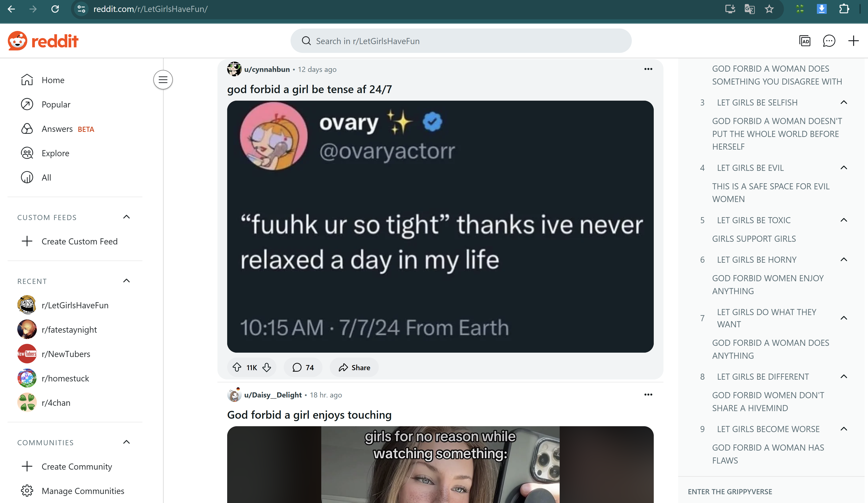
Task: Collapse the Recent section
Action: coord(127,281)
